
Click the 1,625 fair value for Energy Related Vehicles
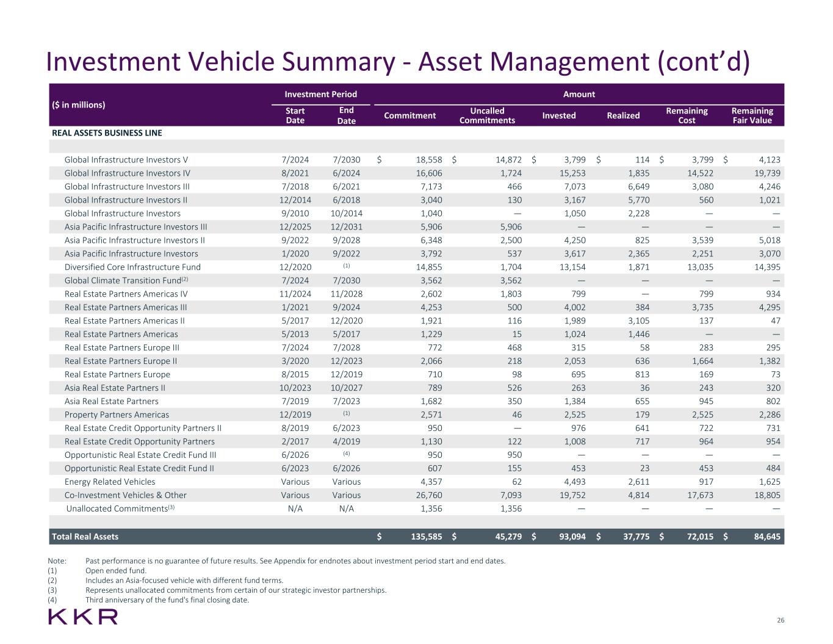[770, 482]
